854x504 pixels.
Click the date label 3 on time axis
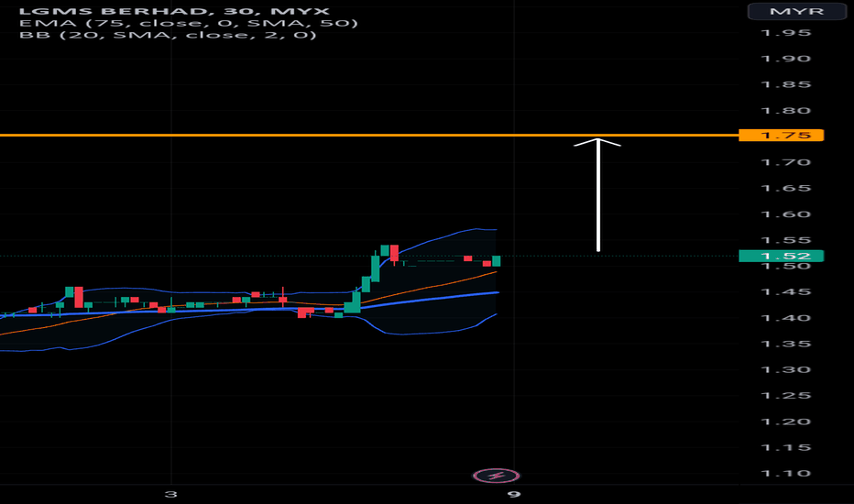click(x=171, y=494)
